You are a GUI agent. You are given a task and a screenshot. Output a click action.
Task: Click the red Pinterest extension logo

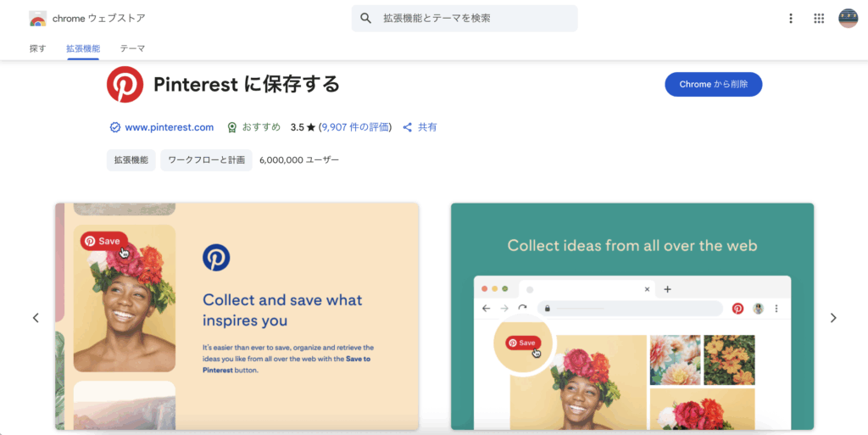tap(125, 84)
